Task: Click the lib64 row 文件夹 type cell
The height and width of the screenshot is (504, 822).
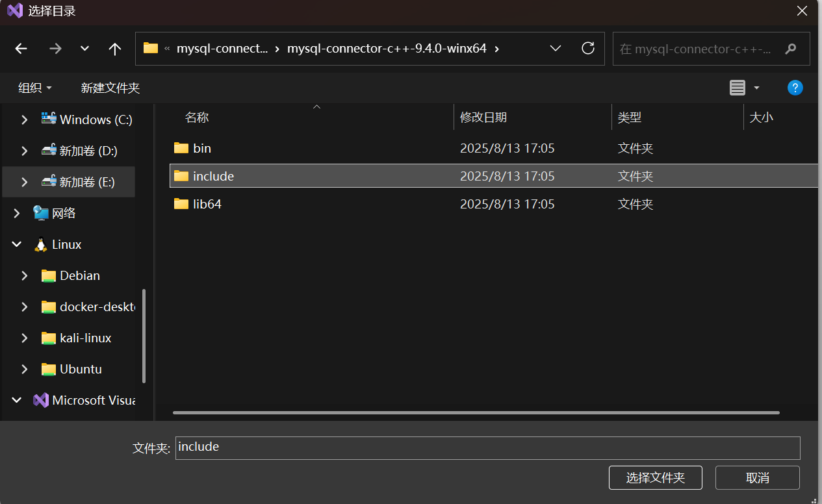Action: [x=636, y=204]
